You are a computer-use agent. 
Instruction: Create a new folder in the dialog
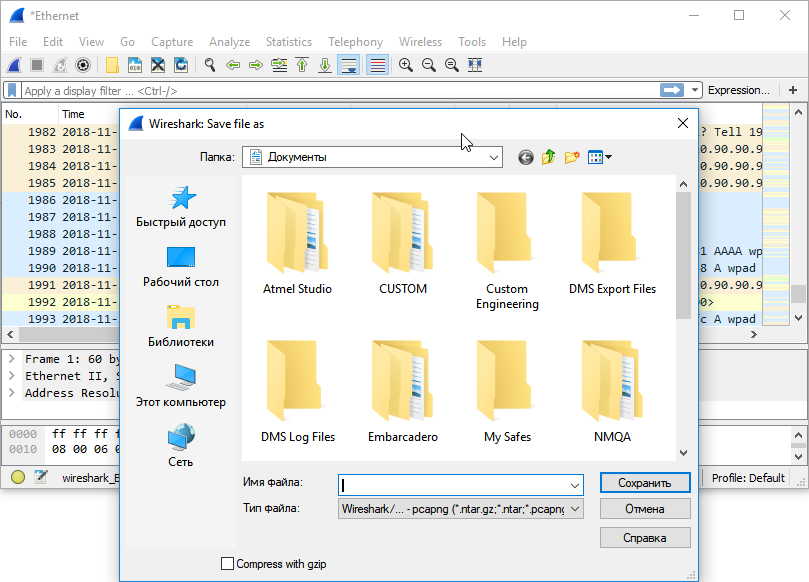click(x=572, y=157)
